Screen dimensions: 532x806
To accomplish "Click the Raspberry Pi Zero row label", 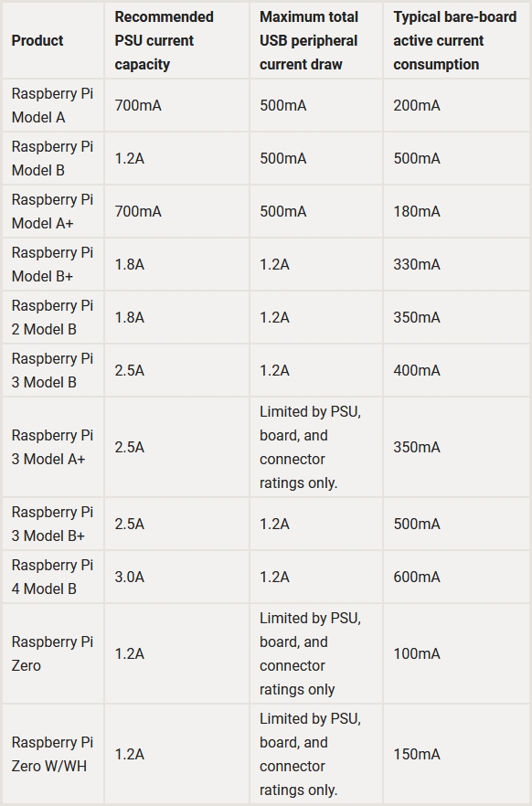I will (x=52, y=654).
